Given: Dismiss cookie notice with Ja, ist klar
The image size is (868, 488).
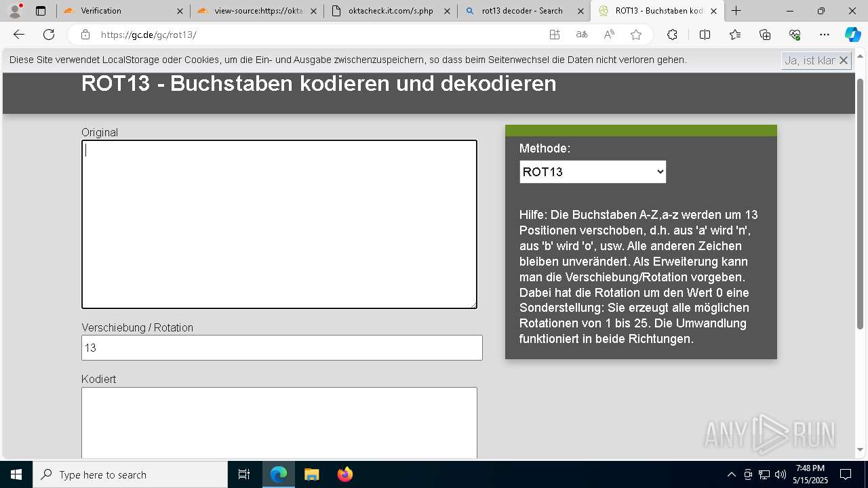Looking at the screenshot, I should tap(816, 60).
